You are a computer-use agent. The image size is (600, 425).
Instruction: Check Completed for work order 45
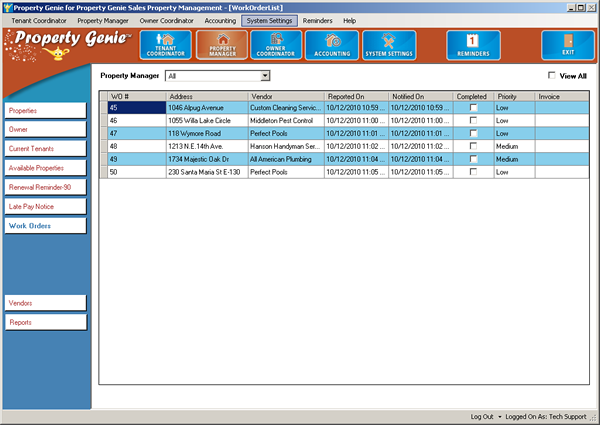[473, 107]
